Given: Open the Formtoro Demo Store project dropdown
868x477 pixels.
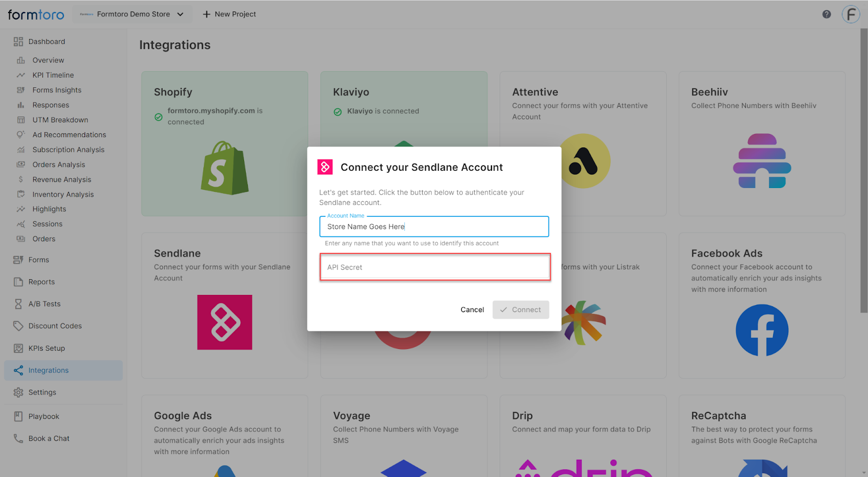Looking at the screenshot, I should (x=132, y=14).
